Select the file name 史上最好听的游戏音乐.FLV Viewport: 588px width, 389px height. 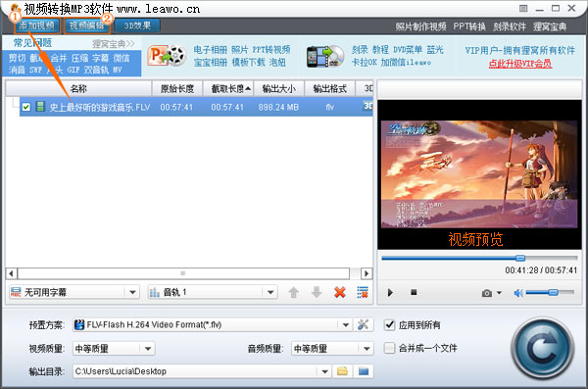(100, 107)
